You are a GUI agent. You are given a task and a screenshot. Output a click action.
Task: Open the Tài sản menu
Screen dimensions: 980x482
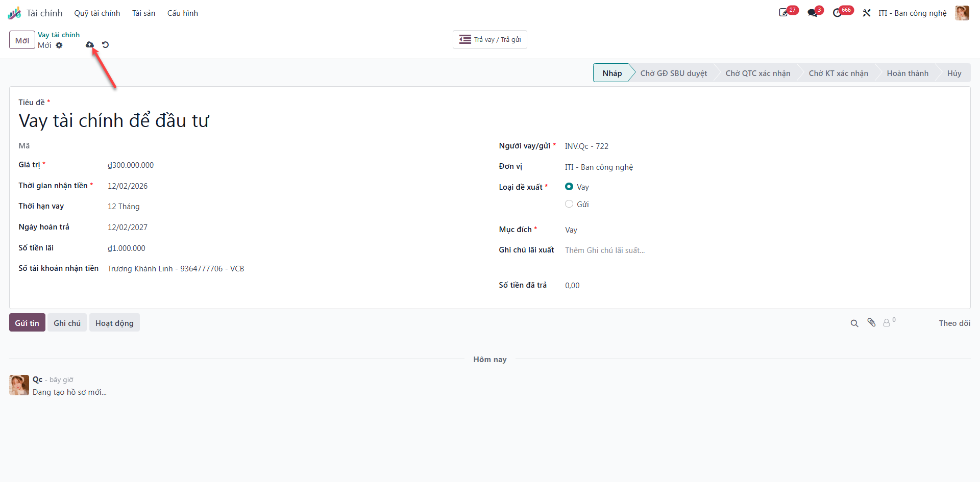coord(143,13)
